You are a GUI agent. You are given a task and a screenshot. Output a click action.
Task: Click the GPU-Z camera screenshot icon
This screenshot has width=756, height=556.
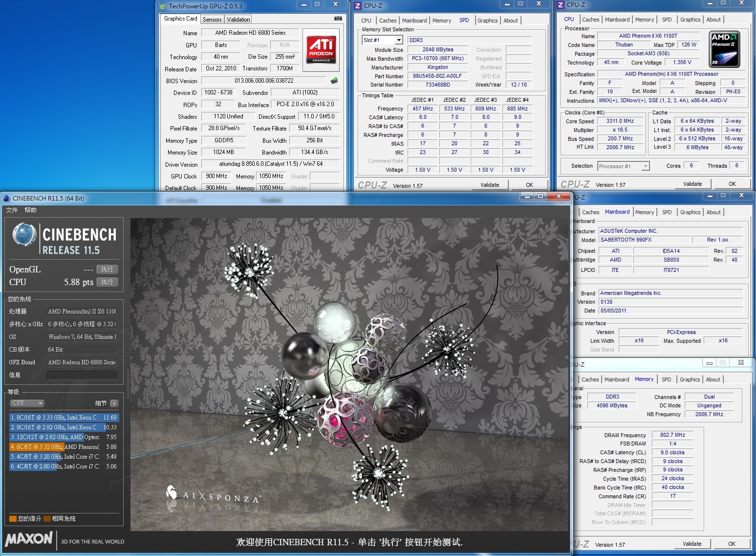pos(338,19)
